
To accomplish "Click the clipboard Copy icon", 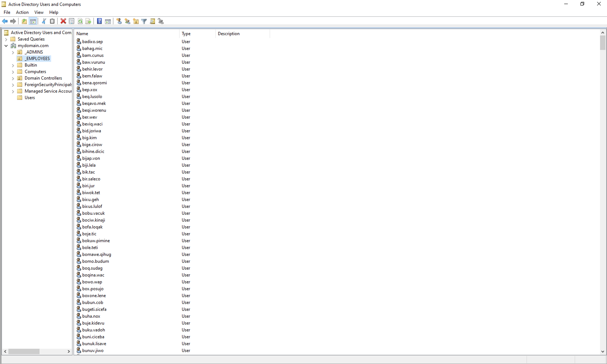I will (x=52, y=21).
